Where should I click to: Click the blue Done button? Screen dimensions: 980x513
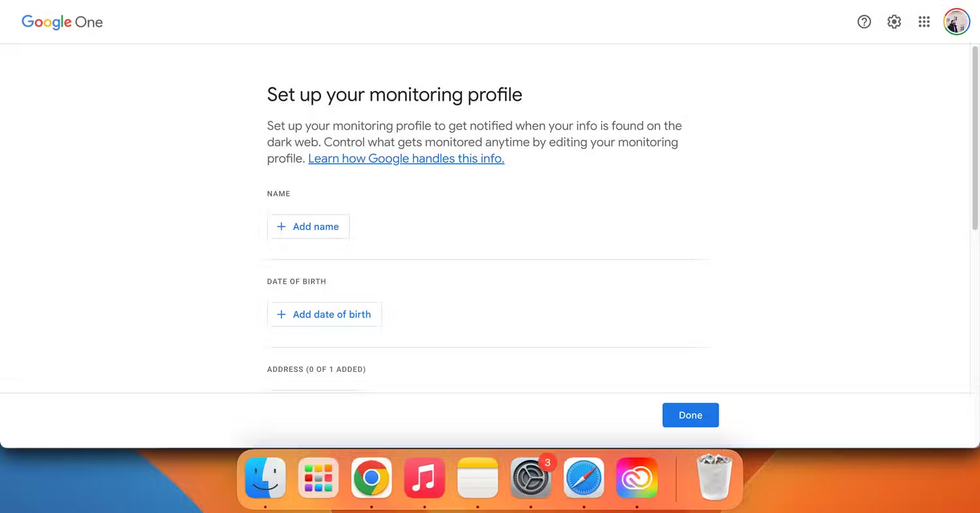pyautogui.click(x=691, y=415)
